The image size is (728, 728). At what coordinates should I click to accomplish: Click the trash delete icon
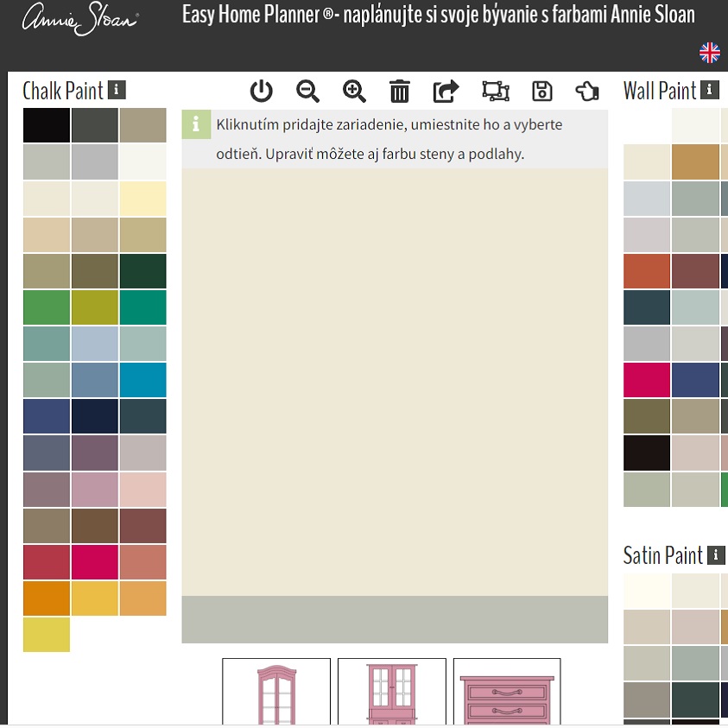(399, 91)
